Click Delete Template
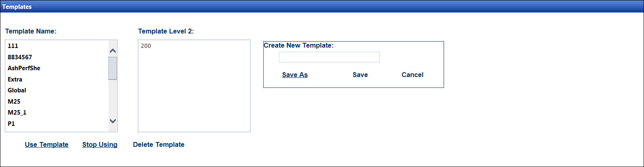The height and width of the screenshot is (167, 644). click(159, 144)
